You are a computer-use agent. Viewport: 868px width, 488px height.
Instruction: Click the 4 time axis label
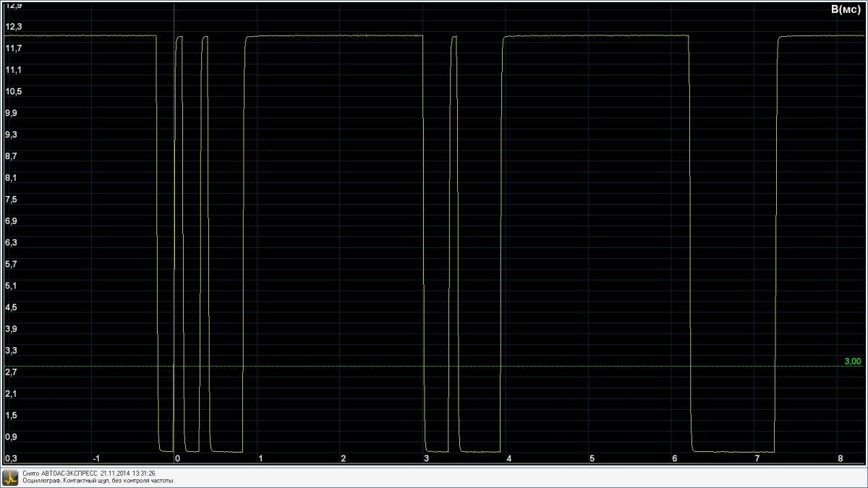(509, 458)
